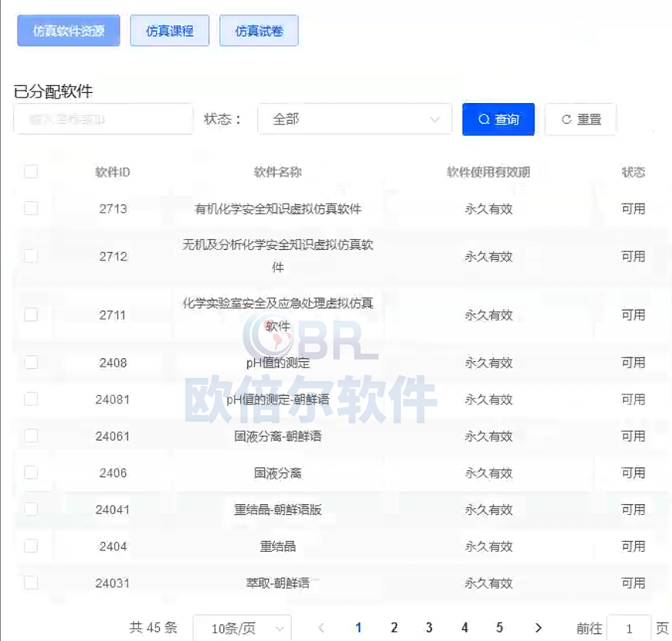Select the 仿真软件资源 tab
The image size is (672, 641).
[x=68, y=32]
